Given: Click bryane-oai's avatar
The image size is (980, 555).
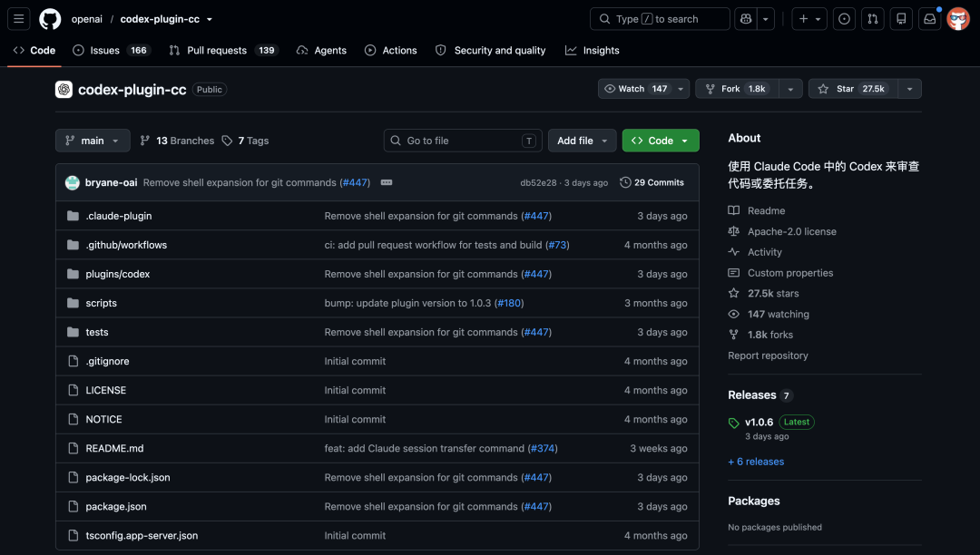Looking at the screenshot, I should 73,182.
